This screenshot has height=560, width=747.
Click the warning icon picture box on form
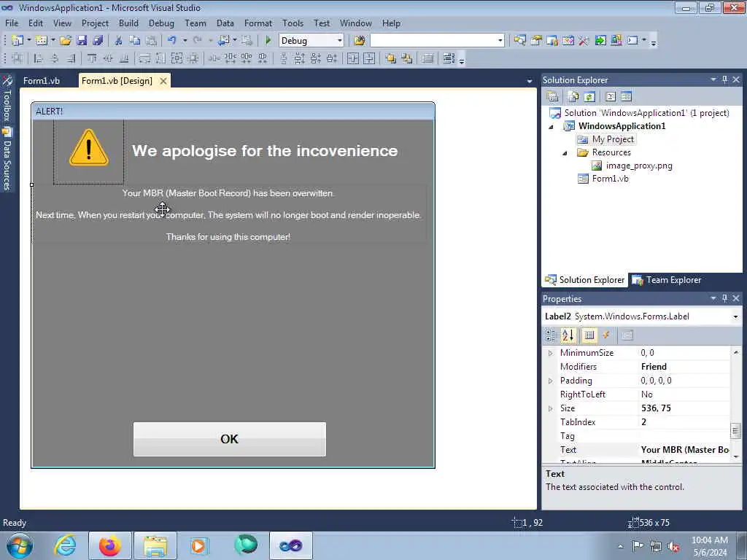pos(88,152)
